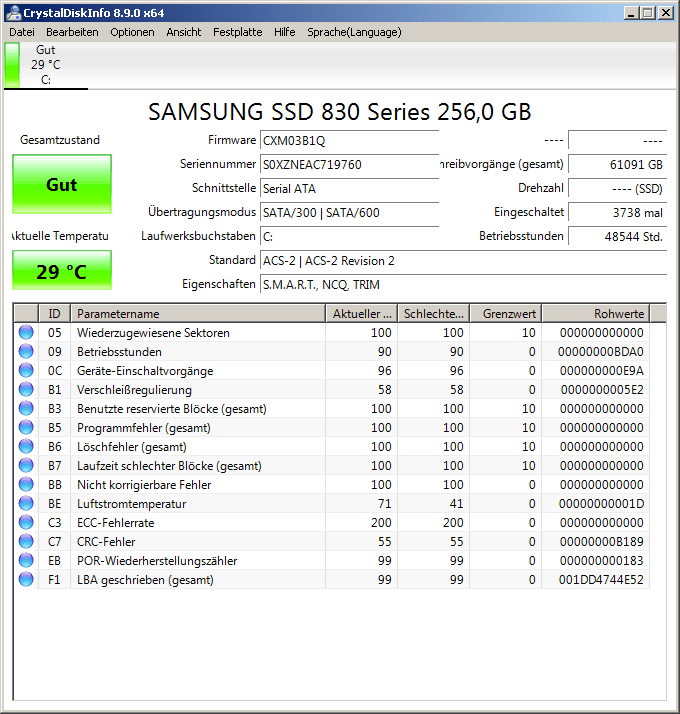This screenshot has width=680, height=714.
Task: Open the Festplatte menu
Action: [237, 32]
